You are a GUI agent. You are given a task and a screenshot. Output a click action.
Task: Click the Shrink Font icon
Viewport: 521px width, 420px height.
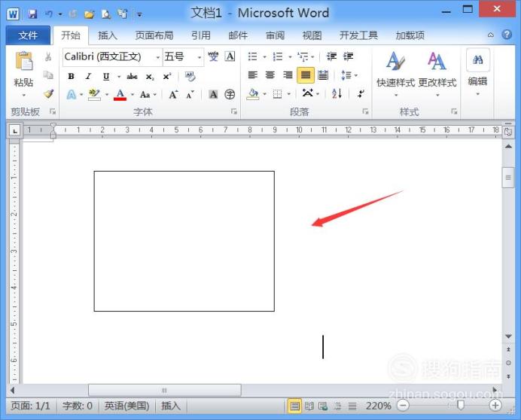190,95
